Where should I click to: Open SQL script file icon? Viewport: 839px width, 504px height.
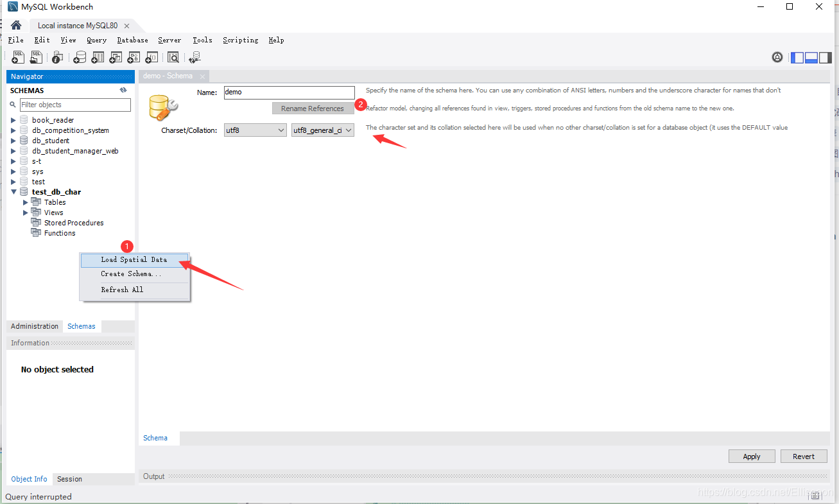[37, 58]
